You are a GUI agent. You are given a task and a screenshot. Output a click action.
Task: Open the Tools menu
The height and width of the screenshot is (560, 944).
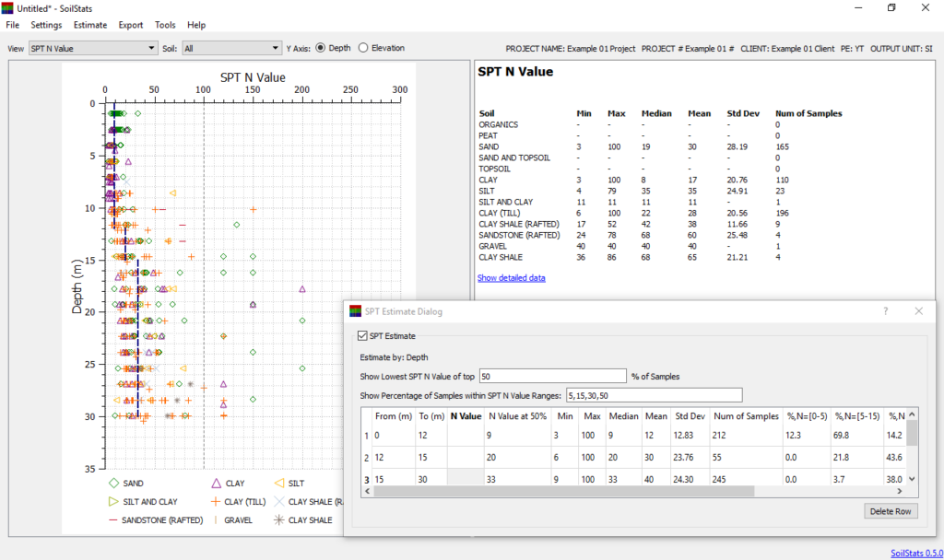point(165,25)
